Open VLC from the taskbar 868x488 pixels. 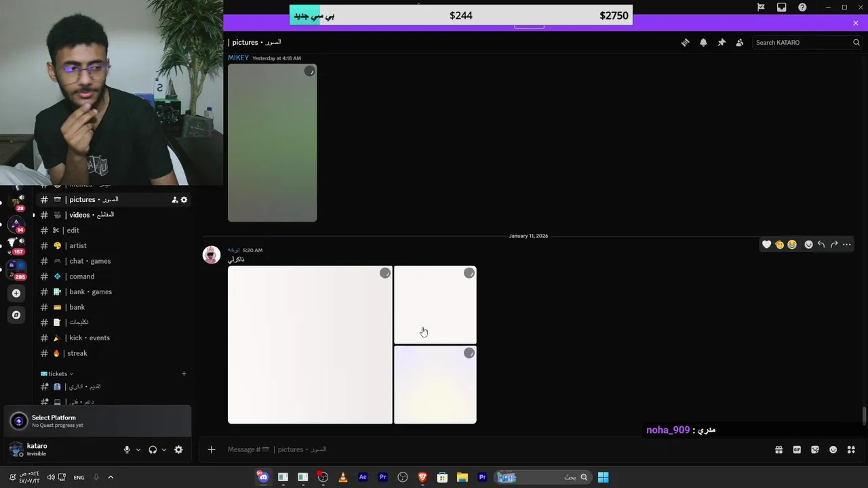click(x=342, y=477)
